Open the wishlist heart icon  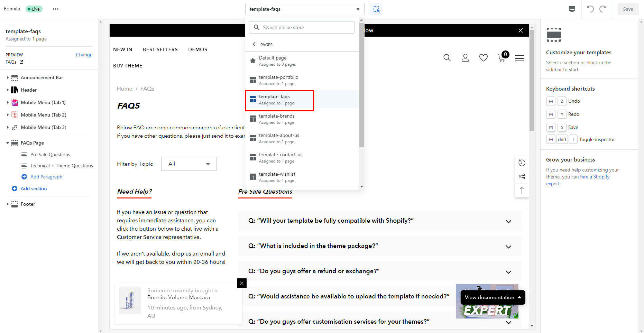coord(483,58)
